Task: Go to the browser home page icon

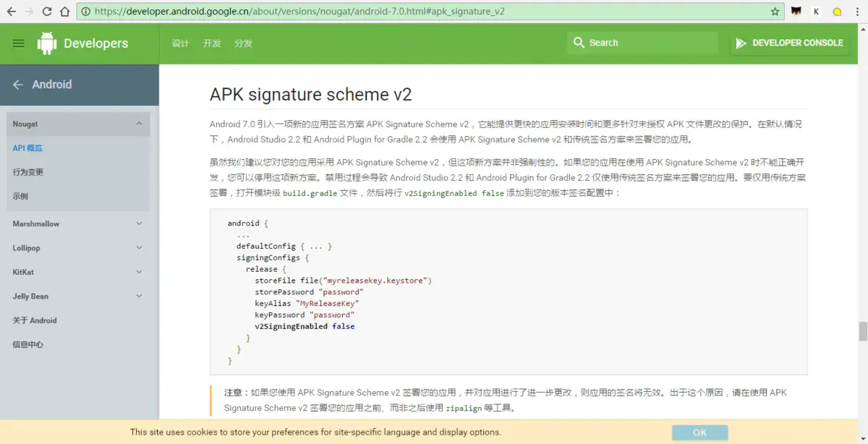Action: (x=65, y=12)
